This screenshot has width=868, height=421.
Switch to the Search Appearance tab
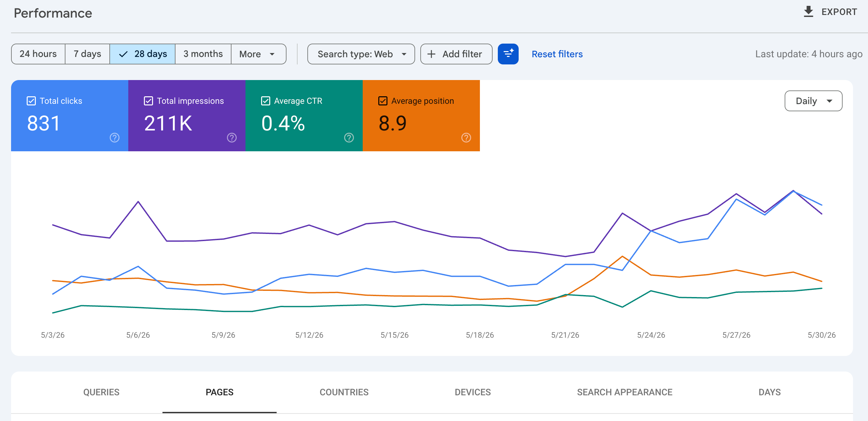(625, 392)
